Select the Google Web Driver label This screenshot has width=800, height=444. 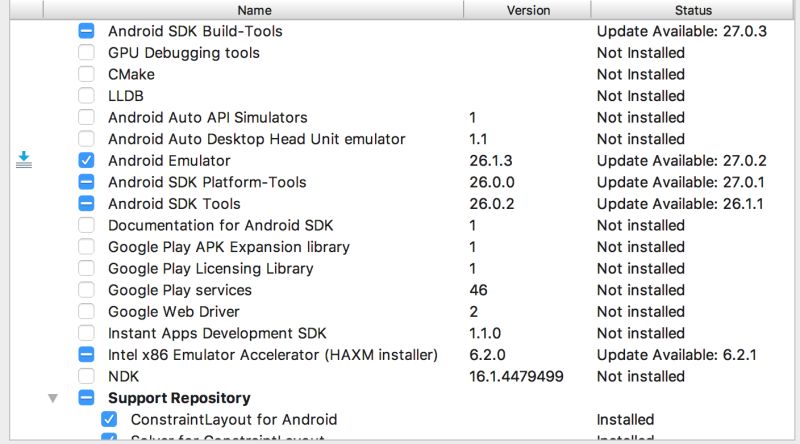[x=173, y=311]
